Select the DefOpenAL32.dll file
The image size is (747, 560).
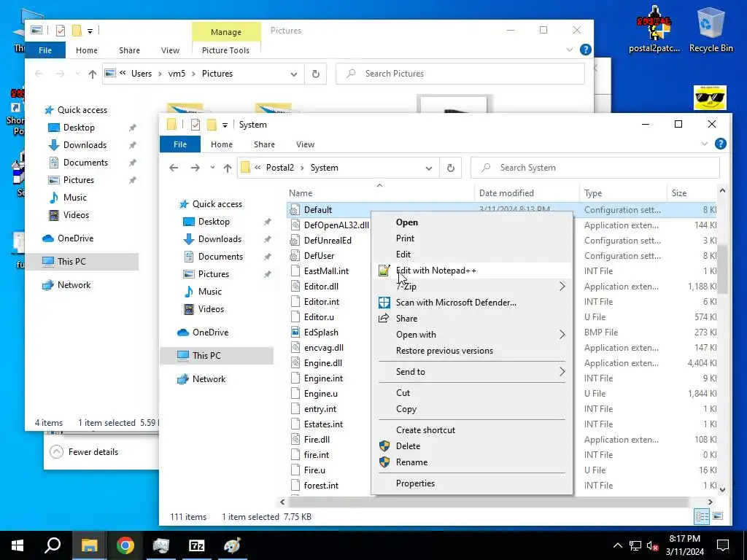coord(336,225)
